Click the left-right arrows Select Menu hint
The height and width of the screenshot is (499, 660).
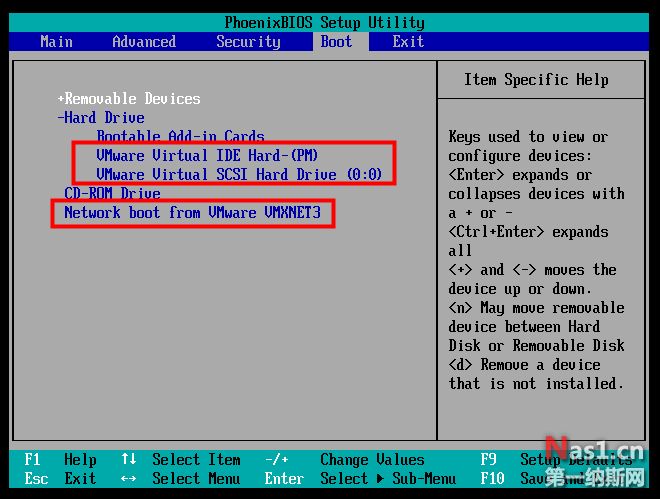click(181, 478)
